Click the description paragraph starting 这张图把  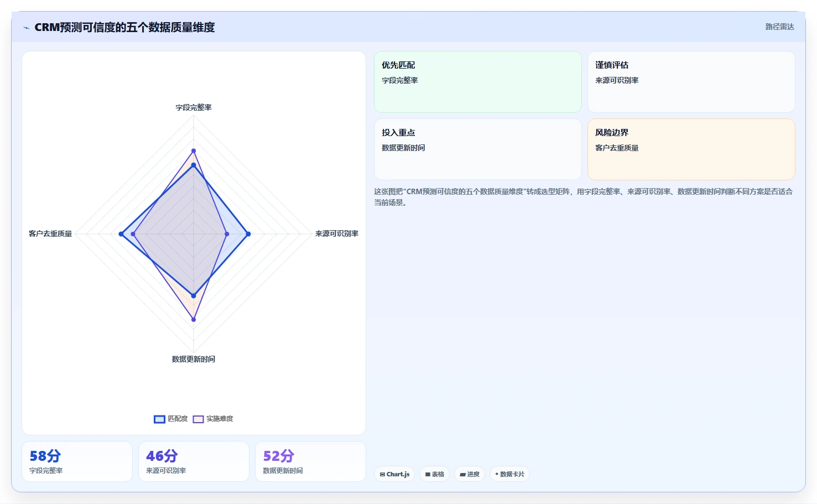click(x=584, y=197)
